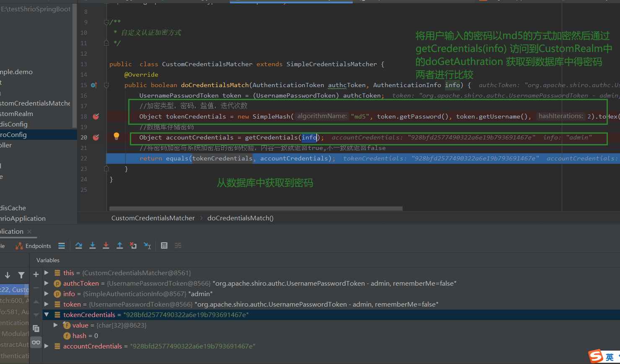Viewport: 620px width, 364px height.
Task: Toggle the watches view with the glasses icon
Action: click(x=36, y=342)
